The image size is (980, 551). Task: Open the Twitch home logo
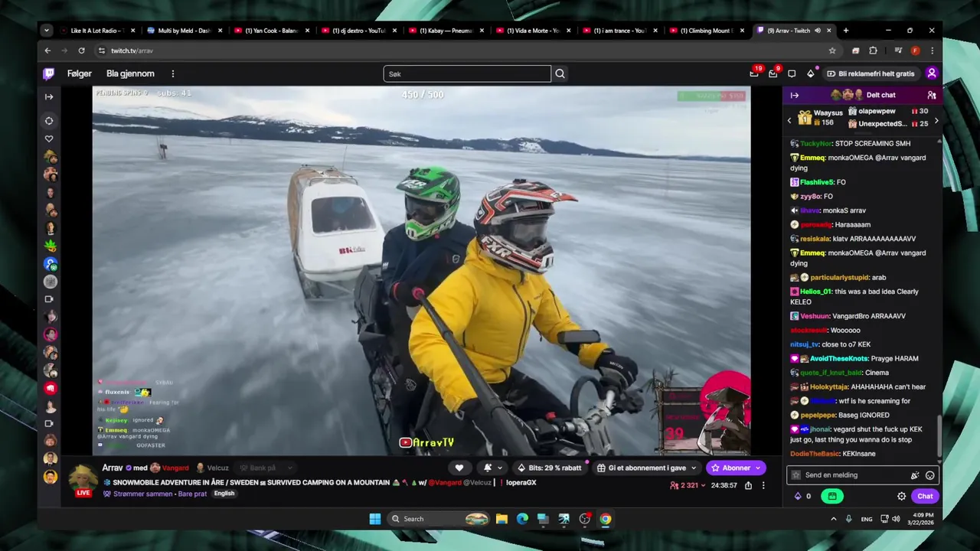coord(49,73)
